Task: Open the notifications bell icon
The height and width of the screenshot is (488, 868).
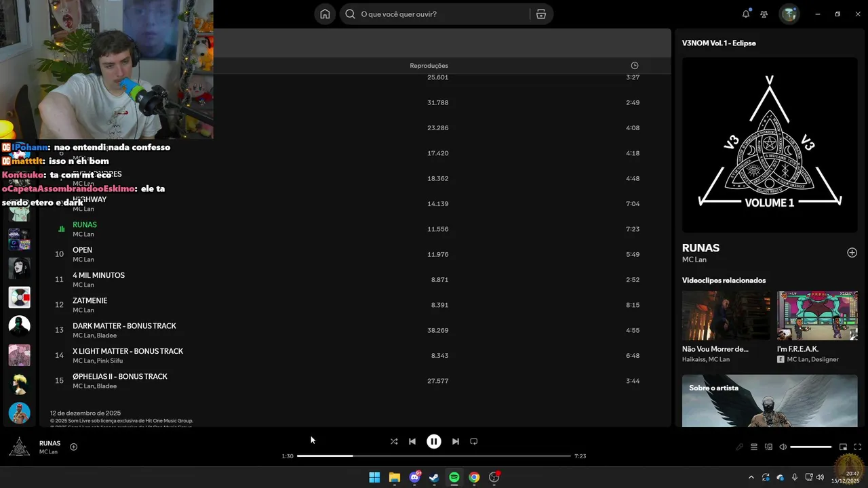Action: point(746,14)
